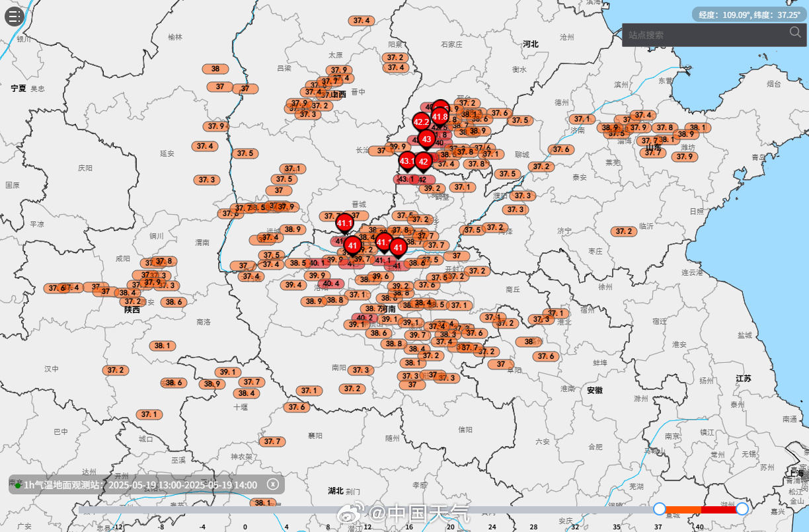Image resolution: width=809 pixels, height=532 pixels.
Task: Select the red 41.8 station pin
Action: (x=440, y=117)
